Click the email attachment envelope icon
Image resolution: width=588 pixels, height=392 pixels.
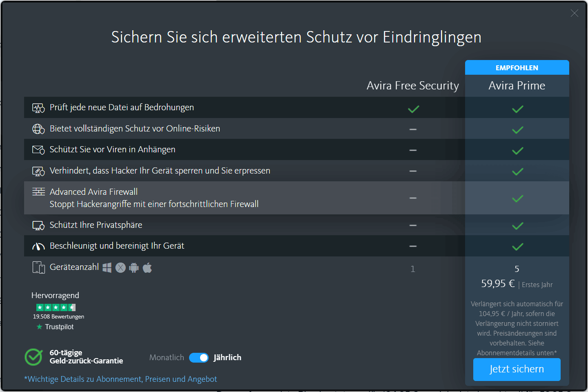(x=38, y=150)
